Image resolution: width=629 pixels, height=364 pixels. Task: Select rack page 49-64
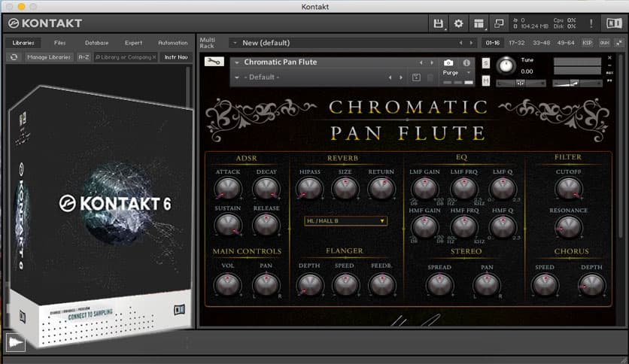[566, 43]
